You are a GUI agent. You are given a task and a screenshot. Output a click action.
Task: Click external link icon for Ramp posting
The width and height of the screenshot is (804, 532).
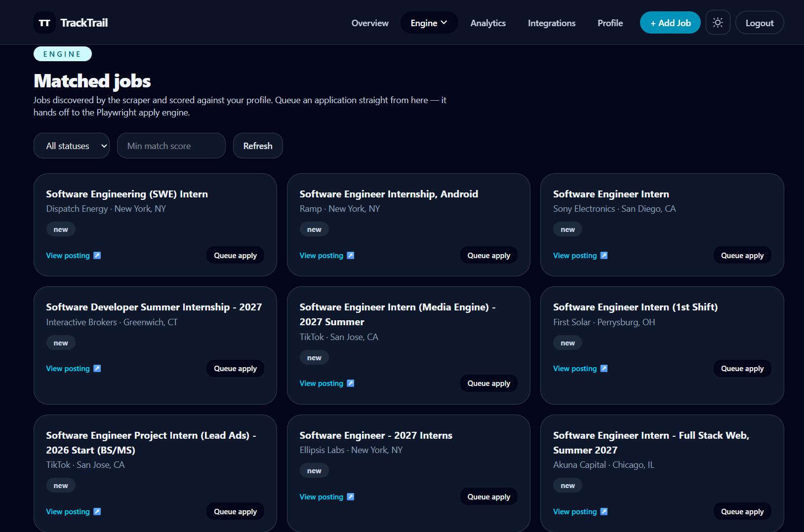click(351, 256)
